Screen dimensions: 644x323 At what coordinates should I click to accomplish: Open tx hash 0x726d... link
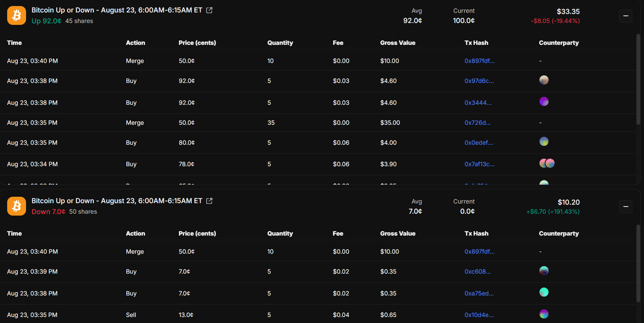point(478,122)
